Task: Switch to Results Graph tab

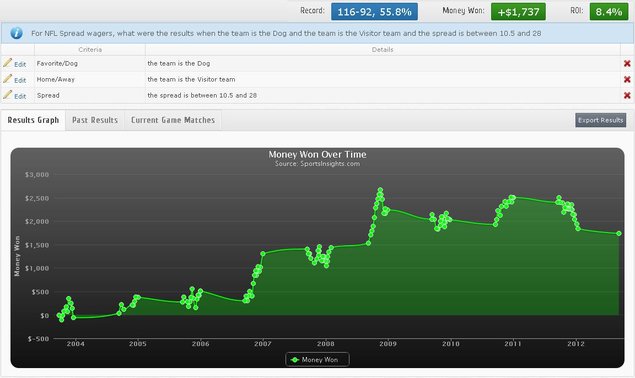Action: [x=33, y=120]
